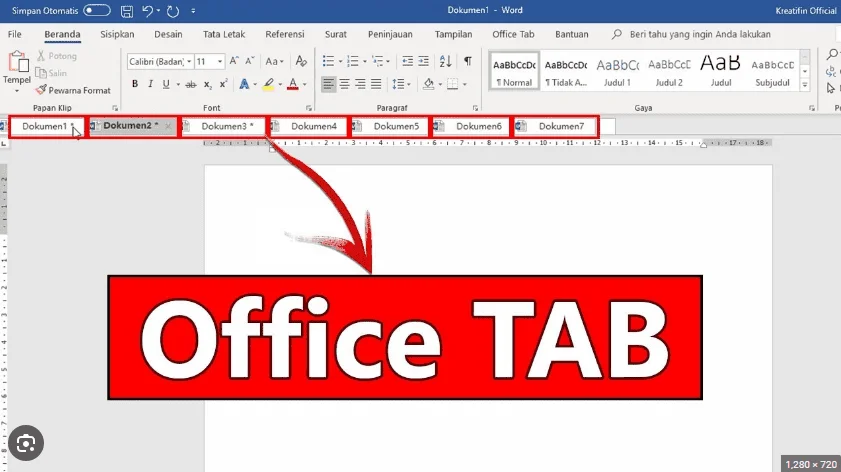The width and height of the screenshot is (841, 472).
Task: Open the Referensi tab
Action: (x=284, y=34)
